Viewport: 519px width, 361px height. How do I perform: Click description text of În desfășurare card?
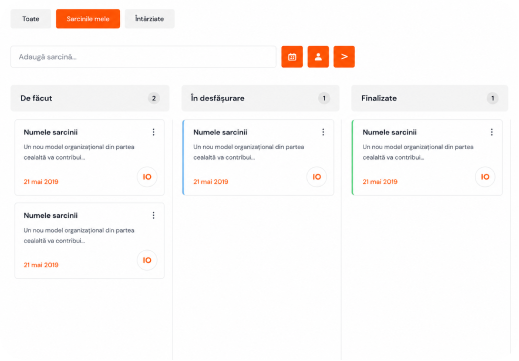click(x=249, y=152)
